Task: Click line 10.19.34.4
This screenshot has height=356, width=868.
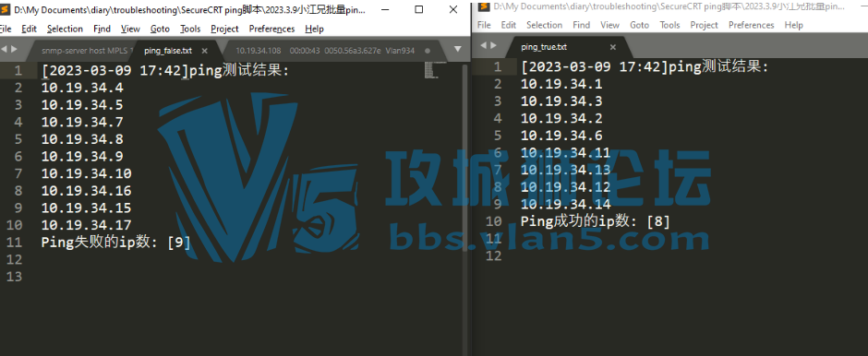Action: 82,88
